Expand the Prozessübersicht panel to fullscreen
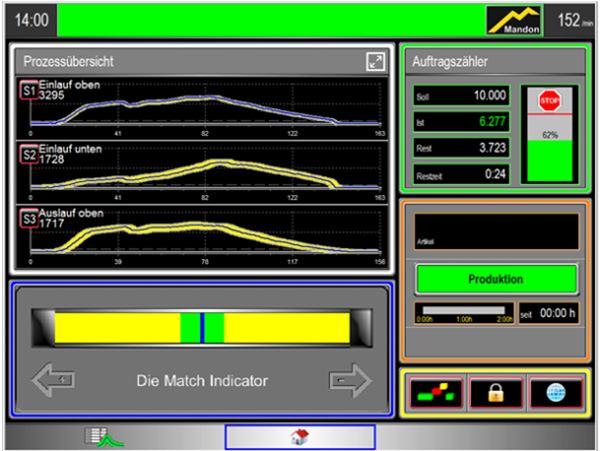600x451 pixels. click(375, 62)
